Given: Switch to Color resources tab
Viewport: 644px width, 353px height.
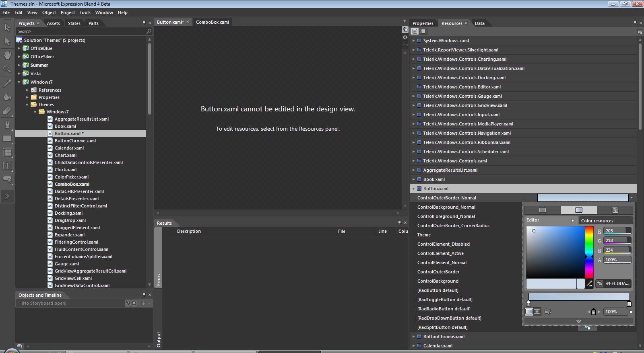Looking at the screenshot, I should [x=606, y=221].
